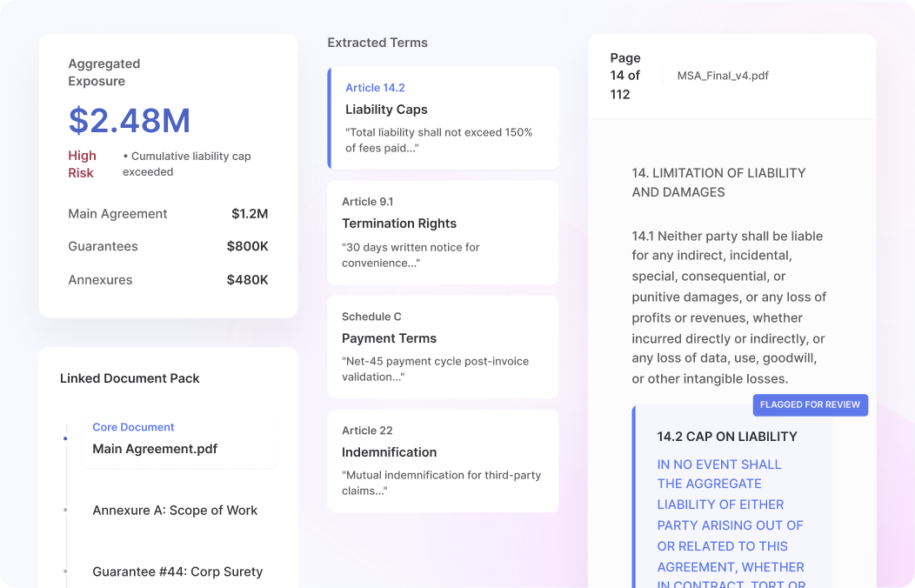Image resolution: width=915 pixels, height=588 pixels.
Task: Click the 14.1 clause paragraph text
Action: pos(729,307)
